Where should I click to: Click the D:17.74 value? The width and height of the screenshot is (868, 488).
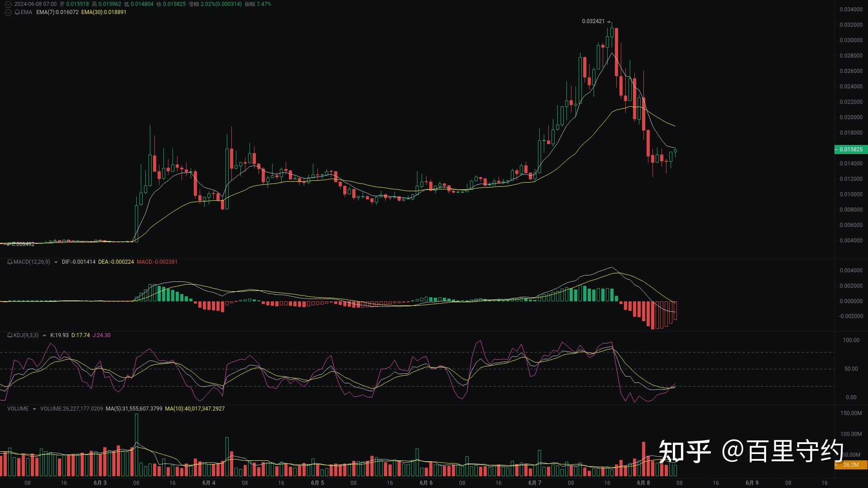[x=81, y=335]
